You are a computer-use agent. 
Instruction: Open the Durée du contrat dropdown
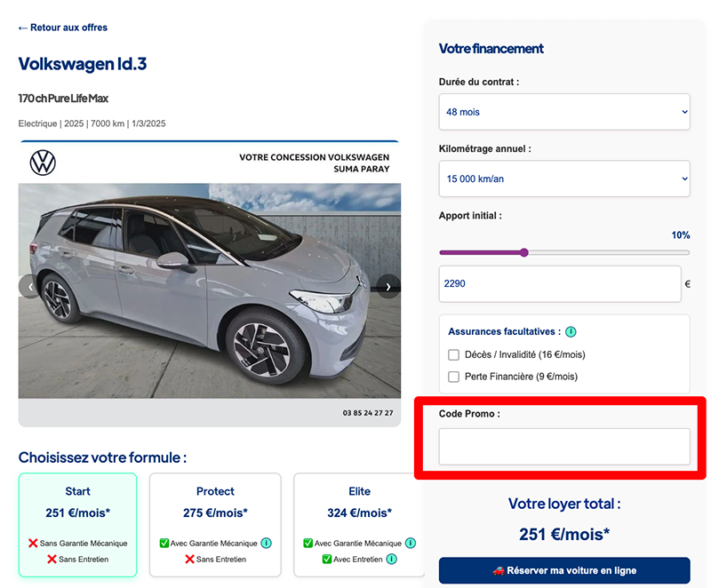tap(564, 112)
